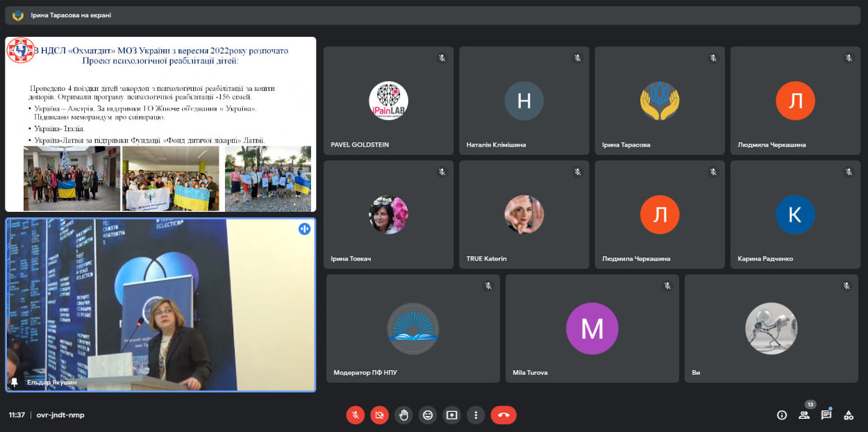868x432 pixels.
Task: Unmute the microphone in the bottom toolbar
Action: click(x=355, y=415)
